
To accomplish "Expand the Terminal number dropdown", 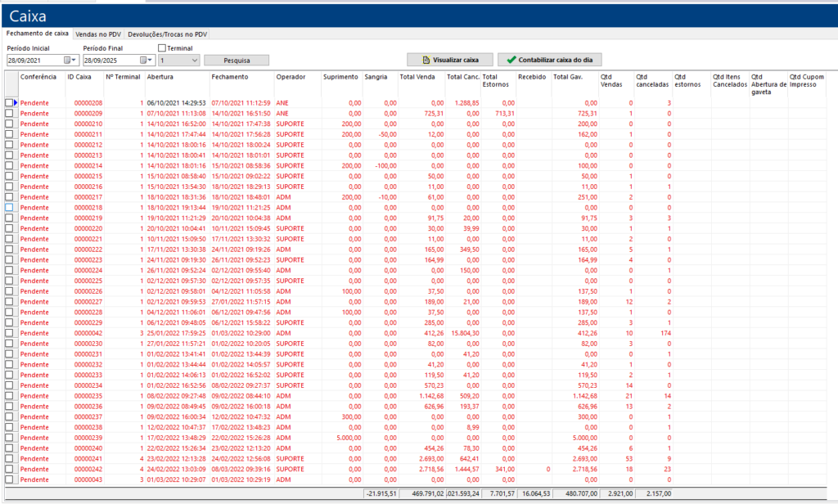I will click(x=194, y=61).
